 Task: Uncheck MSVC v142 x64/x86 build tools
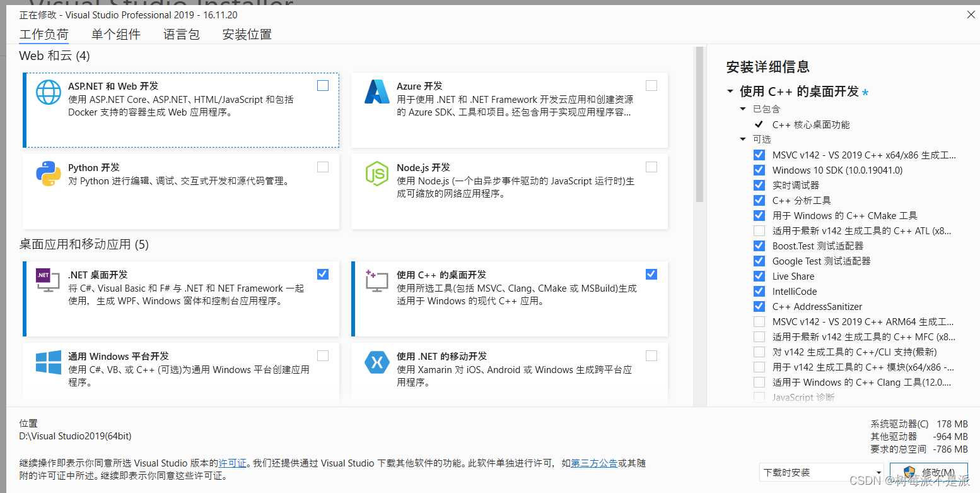pyautogui.click(x=759, y=155)
